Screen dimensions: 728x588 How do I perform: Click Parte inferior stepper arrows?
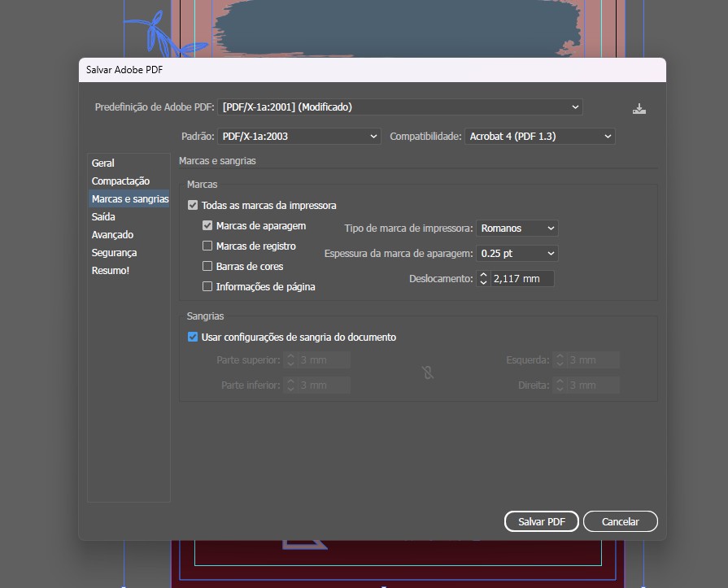[290, 385]
